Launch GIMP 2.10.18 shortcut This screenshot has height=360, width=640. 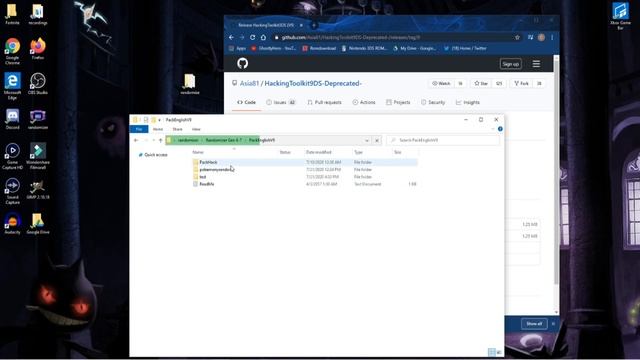pos(38,189)
